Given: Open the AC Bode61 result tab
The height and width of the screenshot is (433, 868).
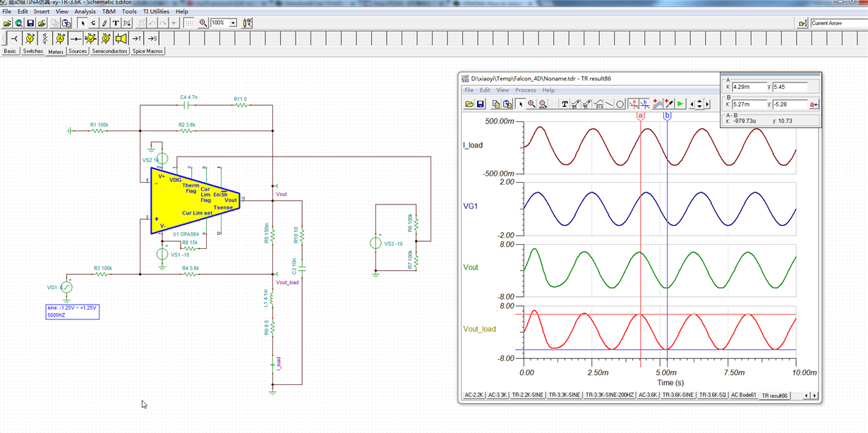Looking at the screenshot, I should [x=743, y=396].
